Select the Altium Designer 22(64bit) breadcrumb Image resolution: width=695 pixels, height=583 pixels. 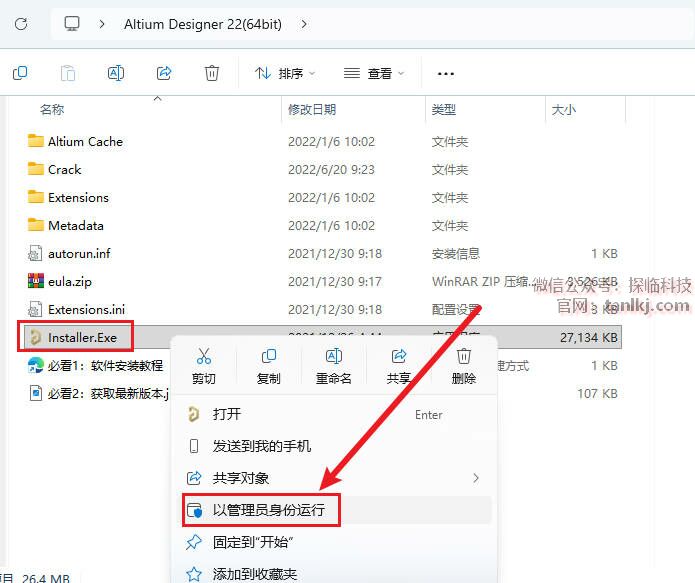point(203,24)
